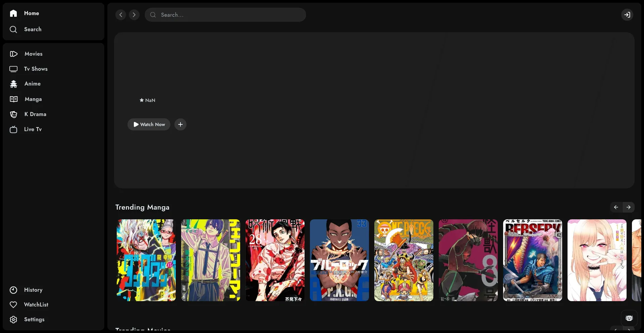Open the Berserk manga thumbnail

click(532, 260)
